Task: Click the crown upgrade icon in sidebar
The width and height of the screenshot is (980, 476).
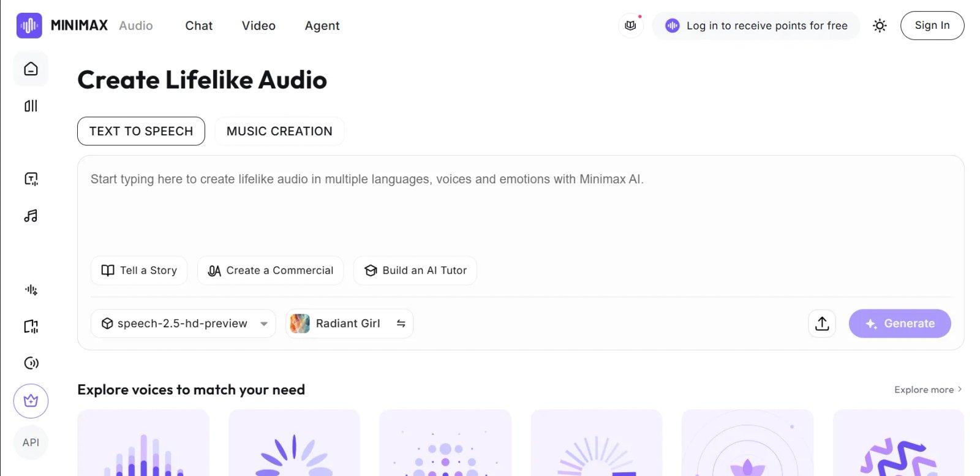Action: [x=31, y=401]
